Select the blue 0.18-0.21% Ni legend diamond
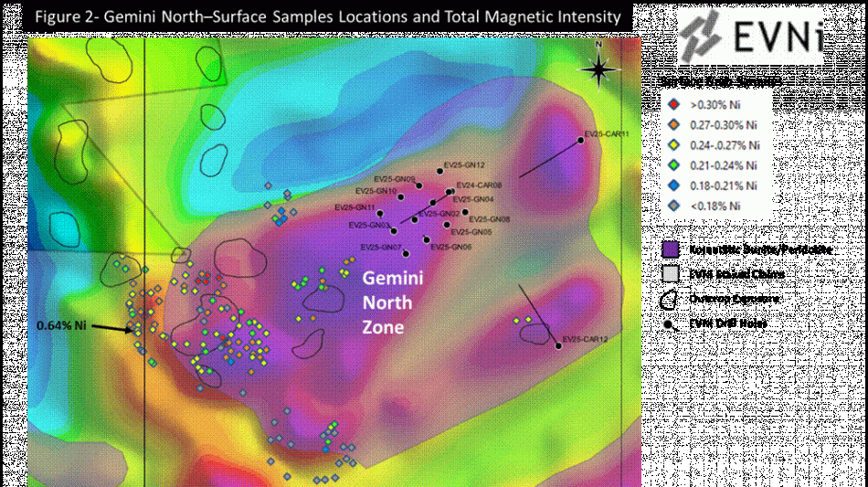 [x=672, y=185]
